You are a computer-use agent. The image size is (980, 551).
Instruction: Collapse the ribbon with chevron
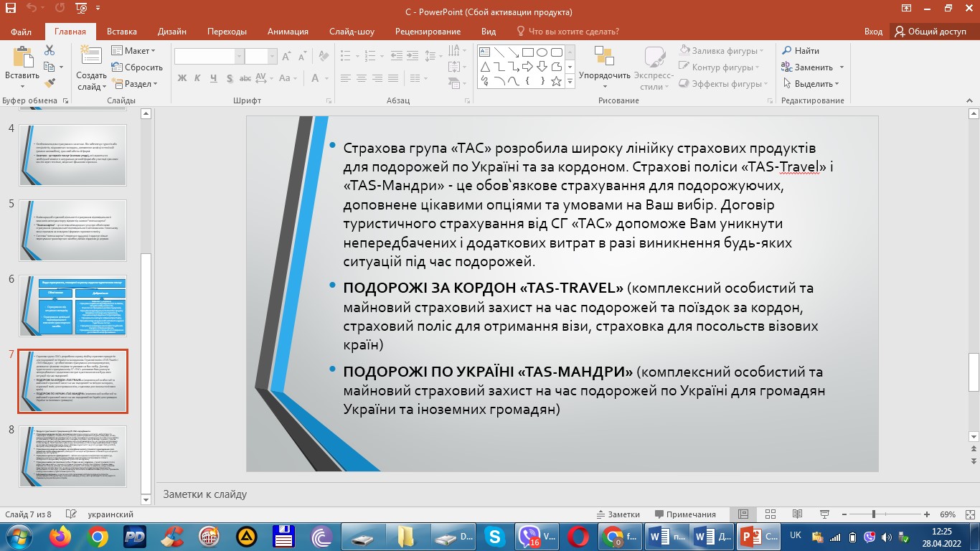(971, 100)
